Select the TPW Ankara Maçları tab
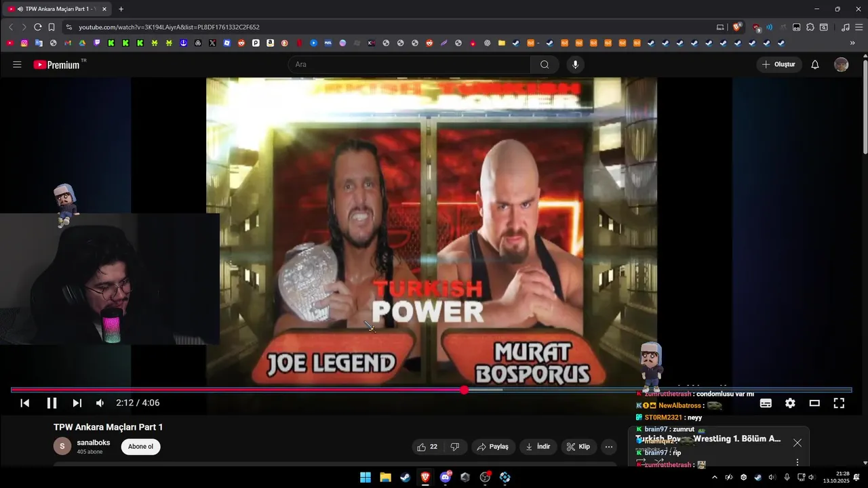 click(57, 9)
